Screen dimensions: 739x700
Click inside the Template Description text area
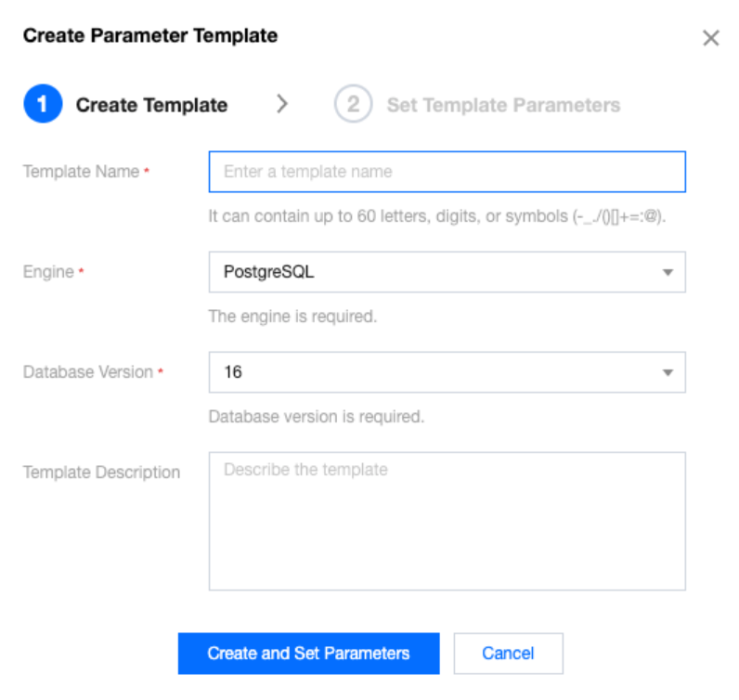[x=447, y=521]
